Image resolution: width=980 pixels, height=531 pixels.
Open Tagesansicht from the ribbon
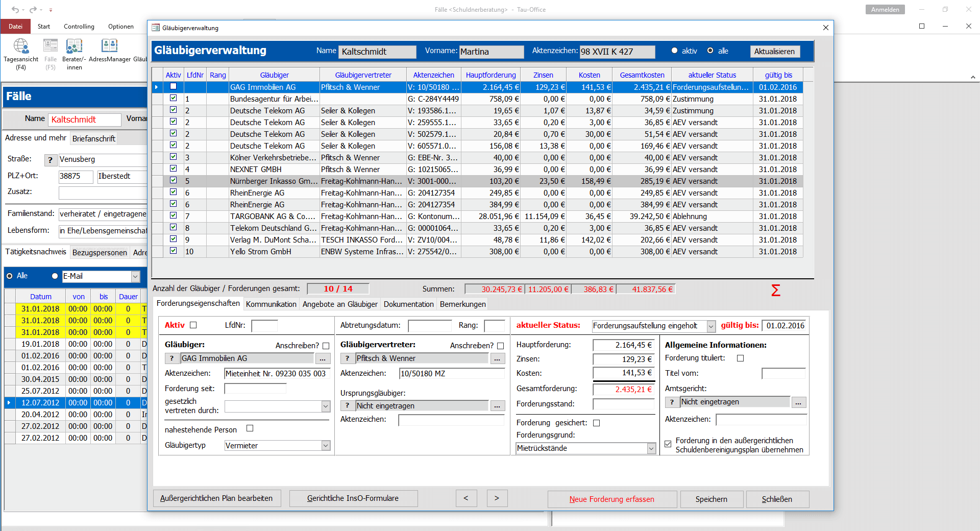tap(21, 47)
